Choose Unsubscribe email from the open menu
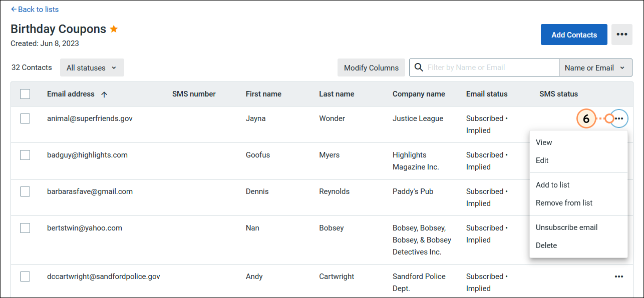644x298 pixels. (566, 227)
